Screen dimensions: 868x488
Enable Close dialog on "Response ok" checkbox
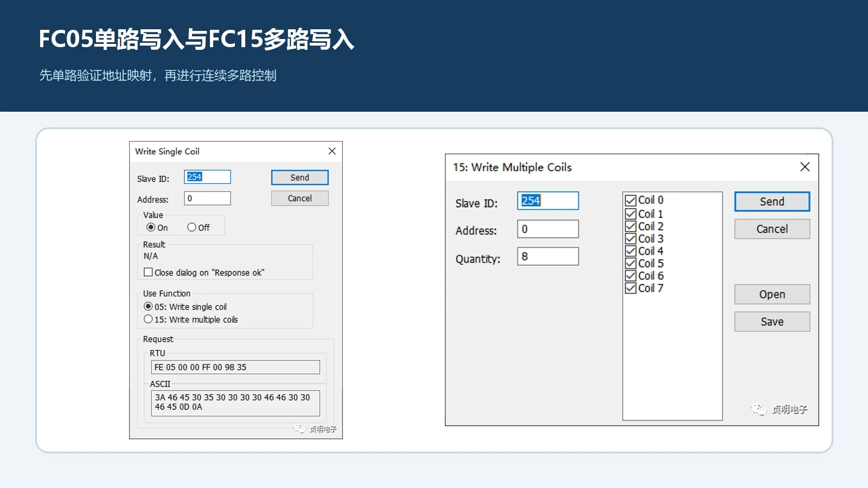coord(148,272)
